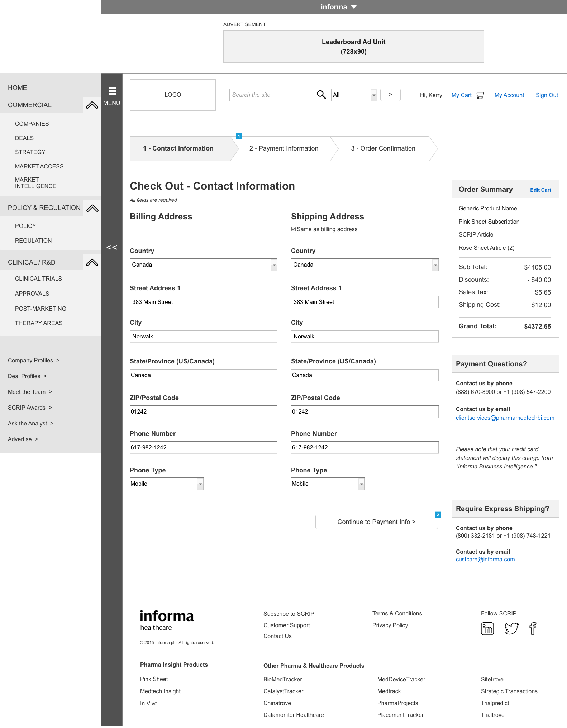The image size is (567, 728).
Task: Click the search submit > button
Action: [390, 95]
